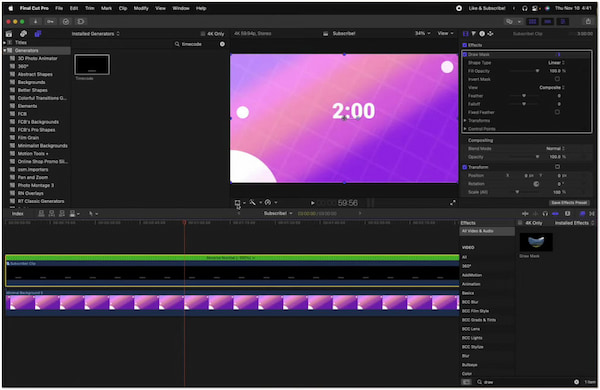This screenshot has width=600, height=390.
Task: Toggle the inspector panel button
Action: pyautogui.click(x=563, y=22)
